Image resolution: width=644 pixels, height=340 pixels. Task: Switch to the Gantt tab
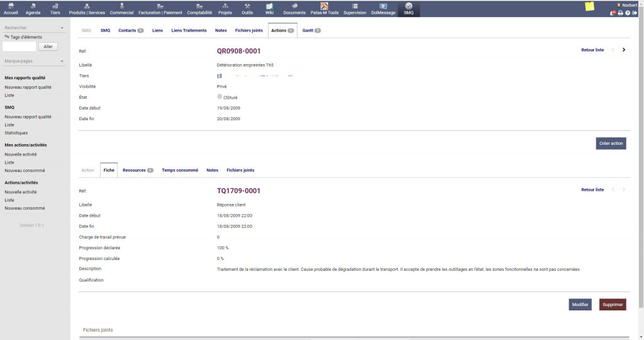click(311, 30)
